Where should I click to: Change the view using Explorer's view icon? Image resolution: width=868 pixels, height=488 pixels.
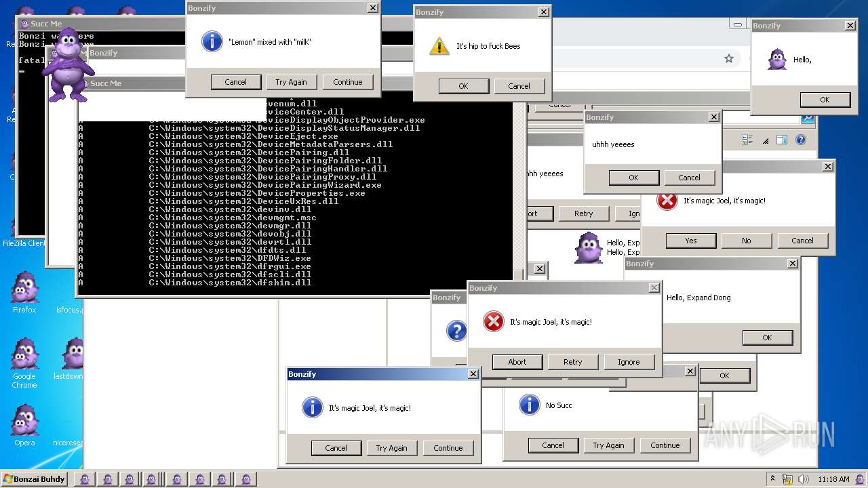pos(747,140)
